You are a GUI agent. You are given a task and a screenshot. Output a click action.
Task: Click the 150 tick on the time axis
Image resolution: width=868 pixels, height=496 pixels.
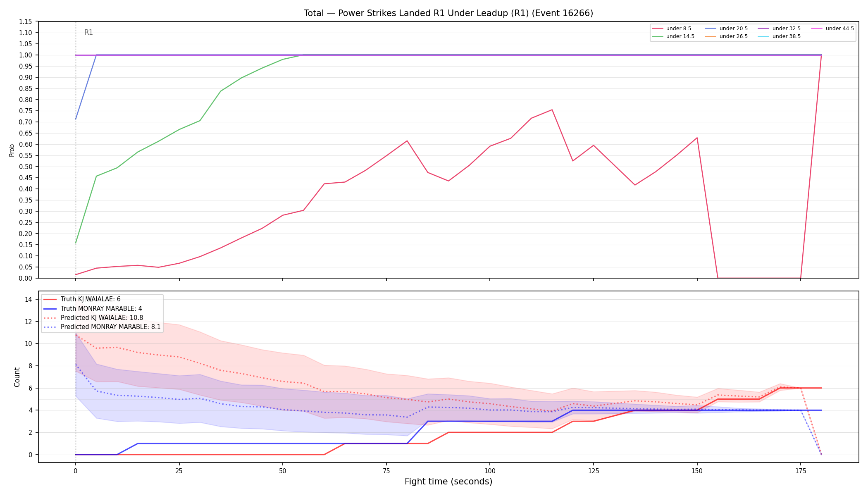[x=697, y=470]
